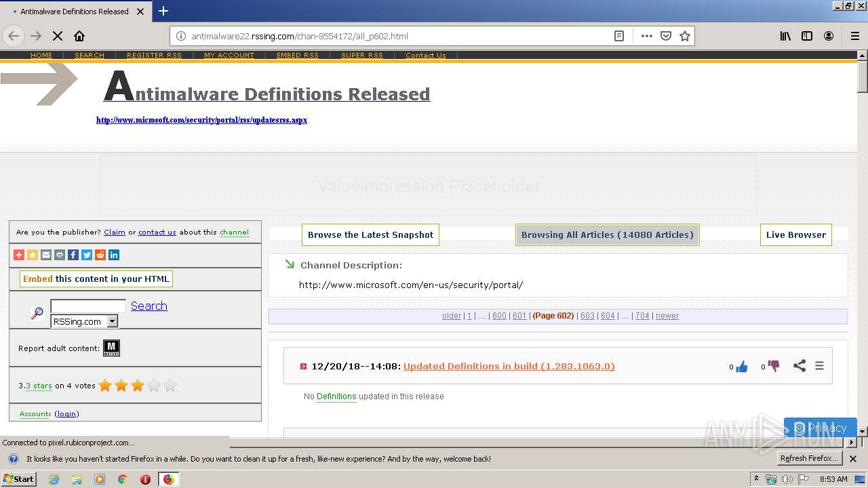Dismiss the Firefox refresh notification bar

click(853, 459)
